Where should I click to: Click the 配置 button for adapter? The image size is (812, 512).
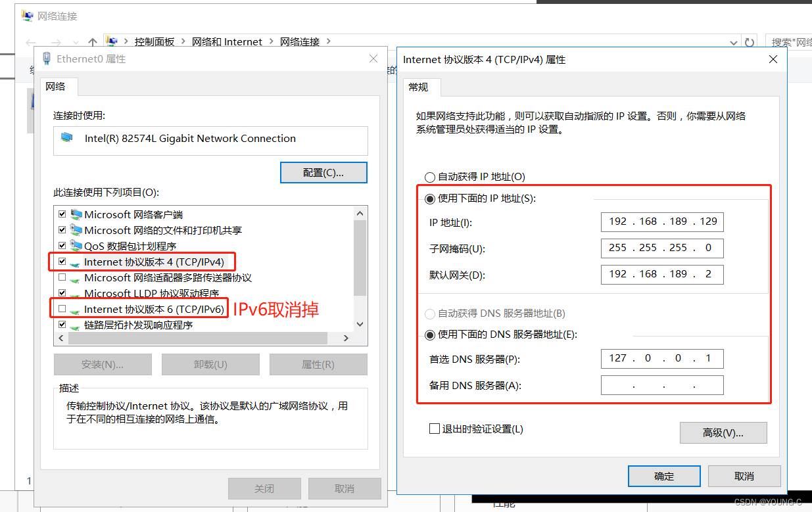[x=323, y=173]
